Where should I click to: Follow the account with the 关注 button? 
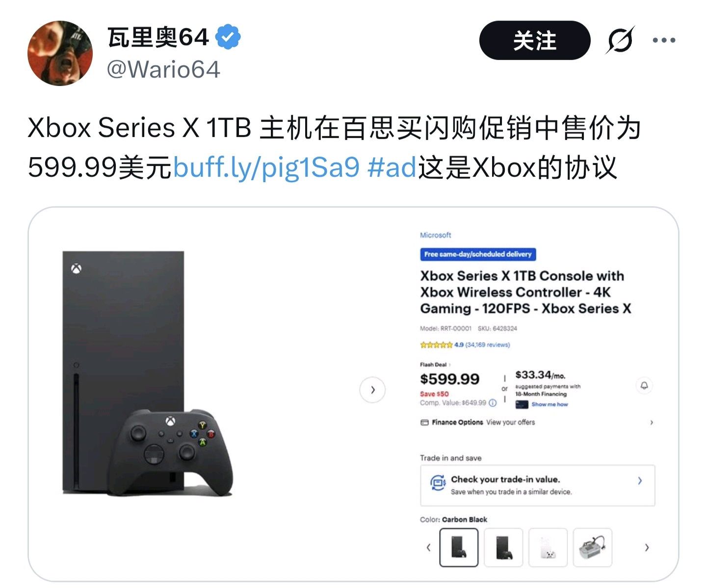click(x=535, y=40)
